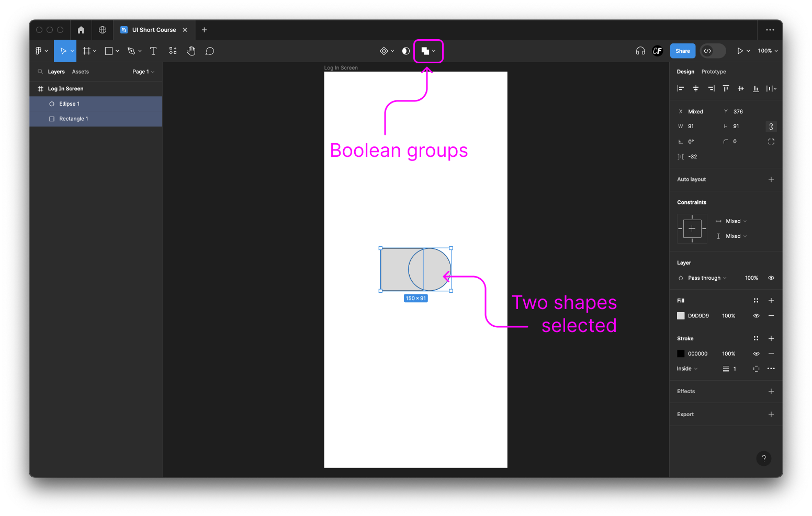Screen dimensions: 812x516
Task: Hide the 000000 stroke
Action: [756, 354]
